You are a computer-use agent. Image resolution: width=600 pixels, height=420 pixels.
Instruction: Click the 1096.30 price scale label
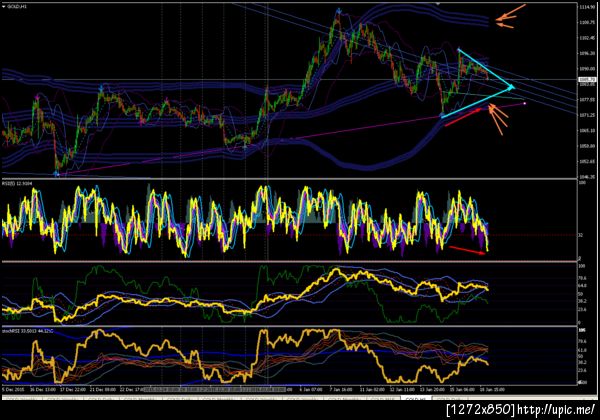(x=587, y=54)
